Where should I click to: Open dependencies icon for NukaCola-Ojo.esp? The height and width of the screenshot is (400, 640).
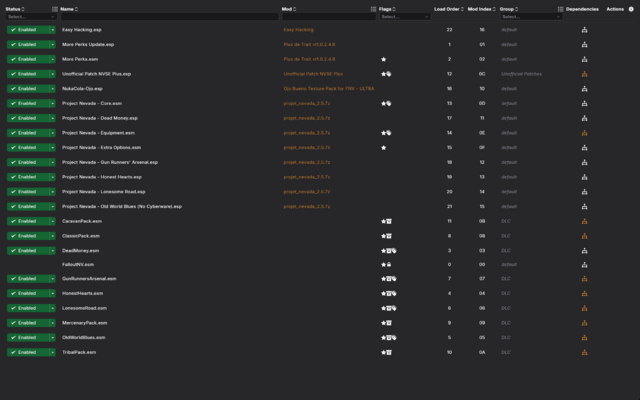584,89
